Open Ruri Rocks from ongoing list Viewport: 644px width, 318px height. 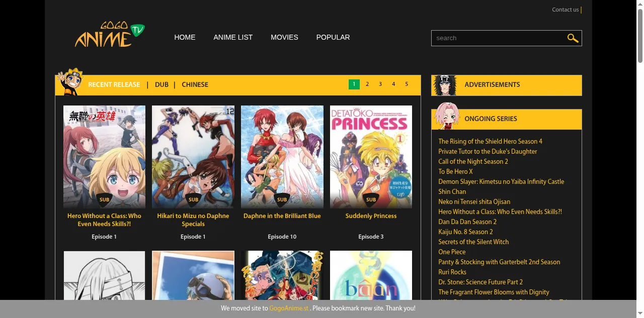[x=452, y=272]
